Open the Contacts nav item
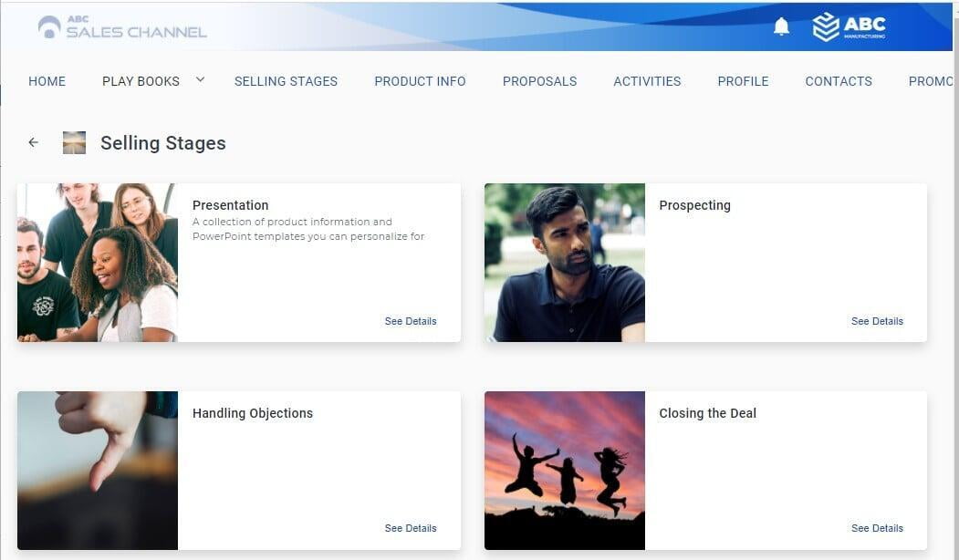The width and height of the screenshot is (959, 560). [839, 81]
